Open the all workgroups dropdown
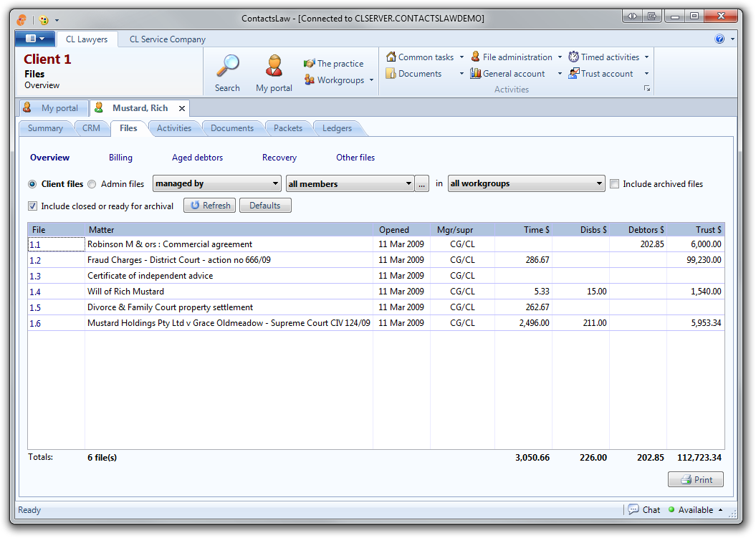Screen dimensions: 756x538 pyautogui.click(x=527, y=183)
